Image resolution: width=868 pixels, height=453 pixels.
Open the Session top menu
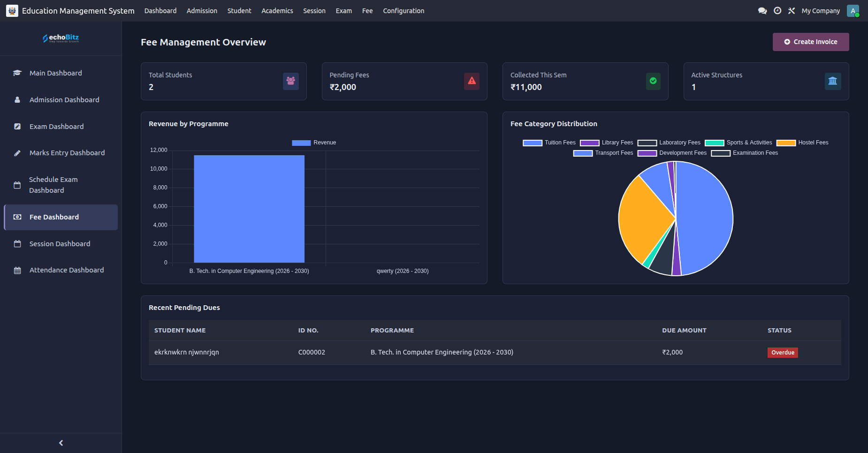coord(314,11)
